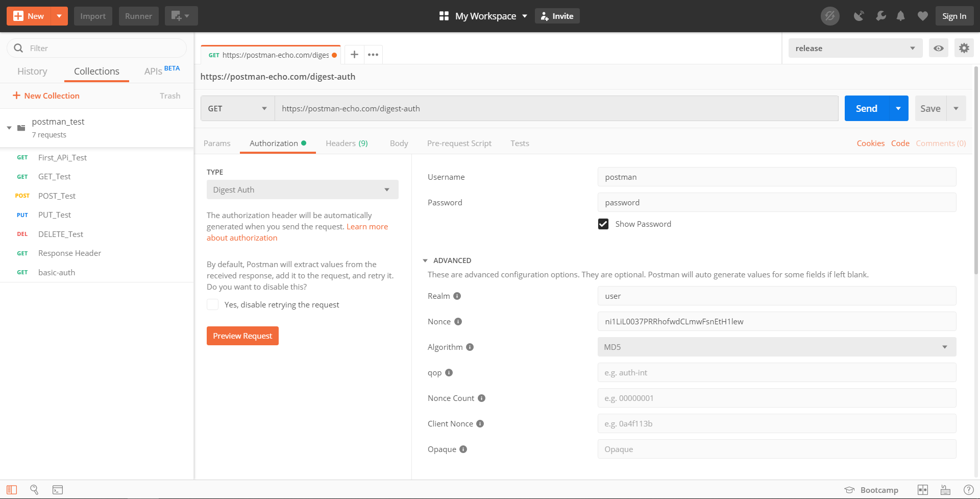980x499 pixels.
Task: Click the Trash link in sidebar
Action: click(170, 96)
